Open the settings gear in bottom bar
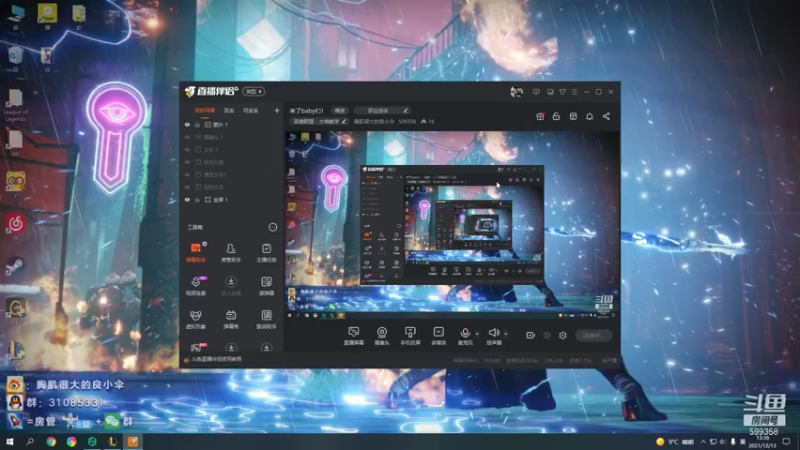 point(563,335)
